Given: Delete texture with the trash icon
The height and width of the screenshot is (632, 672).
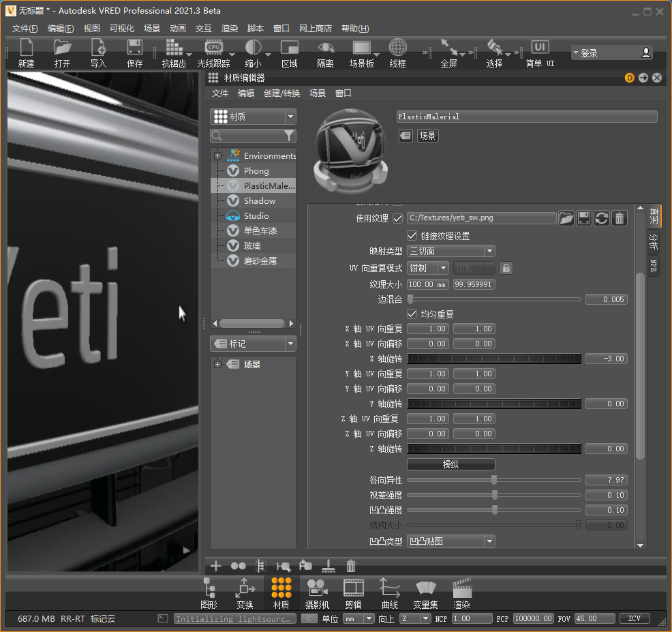Looking at the screenshot, I should tap(620, 218).
